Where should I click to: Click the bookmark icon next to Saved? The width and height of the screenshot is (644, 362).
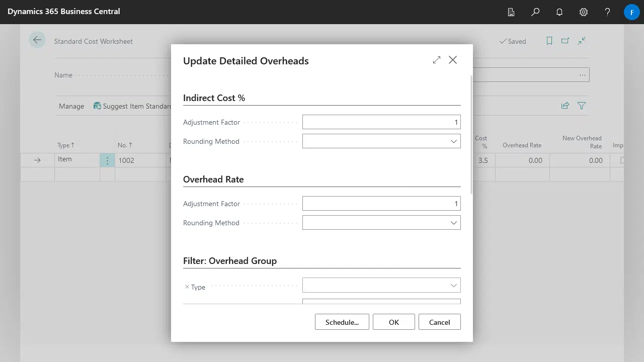tap(549, 41)
